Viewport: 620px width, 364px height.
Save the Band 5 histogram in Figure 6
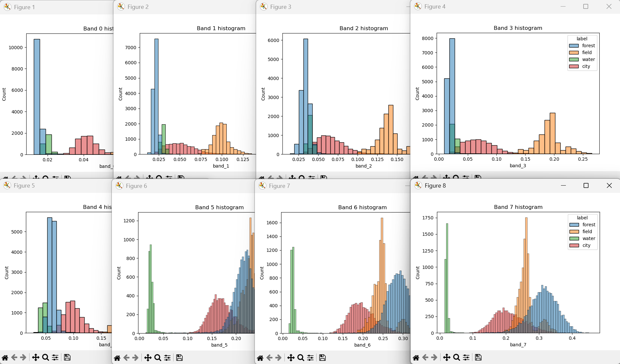pyautogui.click(x=179, y=358)
